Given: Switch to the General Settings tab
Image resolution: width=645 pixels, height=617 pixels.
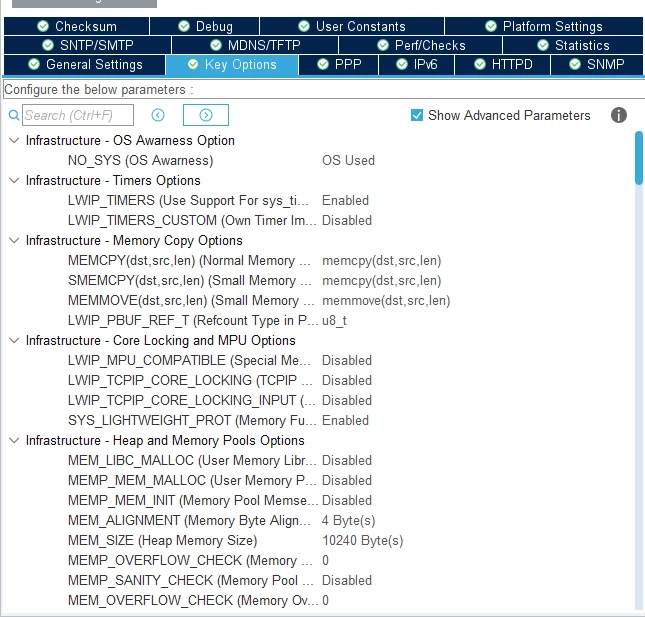Looking at the screenshot, I should point(84,65).
